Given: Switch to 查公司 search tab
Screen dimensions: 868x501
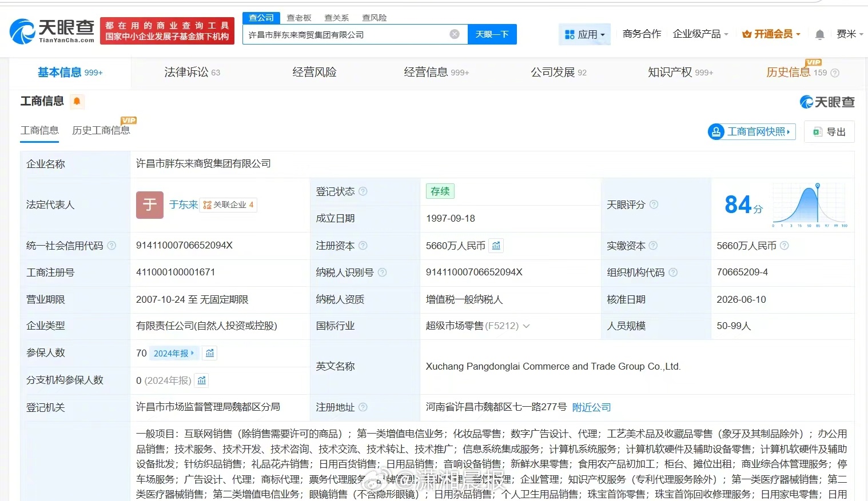Looking at the screenshot, I should click(x=261, y=18).
